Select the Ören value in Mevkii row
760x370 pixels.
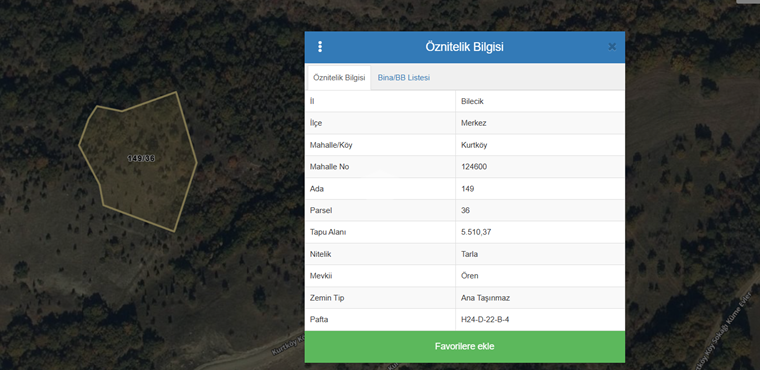pyautogui.click(x=470, y=276)
